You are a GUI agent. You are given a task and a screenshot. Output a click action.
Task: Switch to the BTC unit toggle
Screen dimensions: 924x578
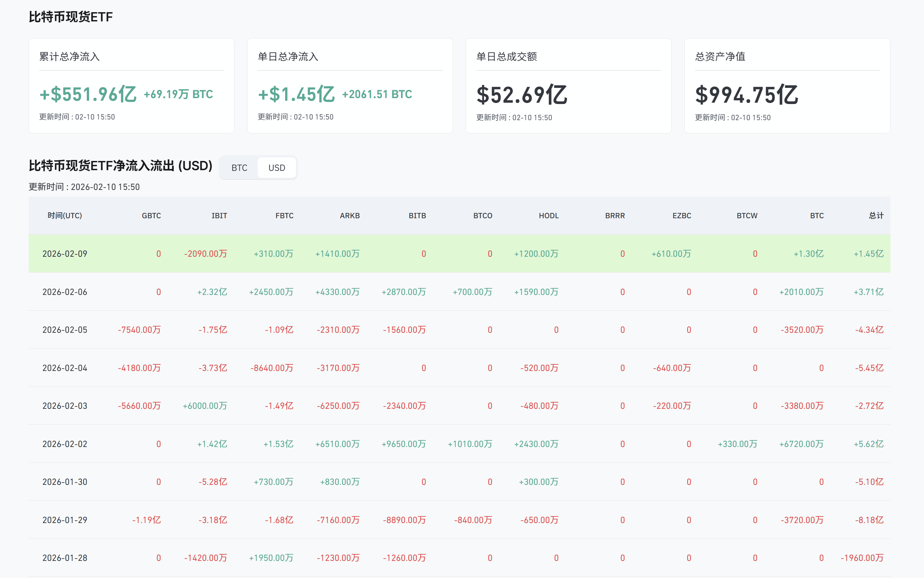pyautogui.click(x=239, y=168)
